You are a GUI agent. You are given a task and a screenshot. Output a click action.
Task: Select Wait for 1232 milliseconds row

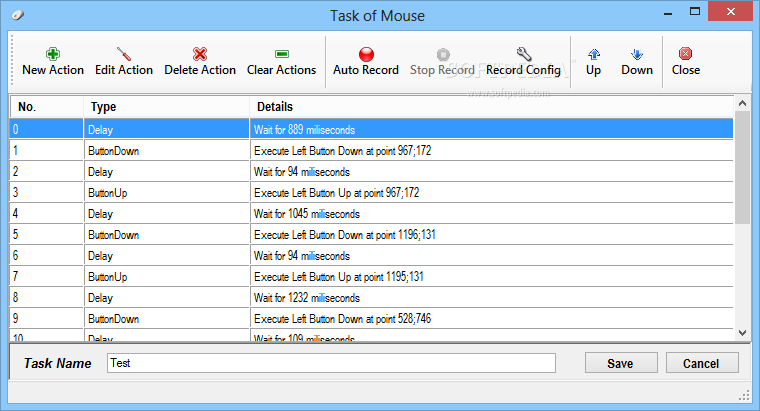[371, 298]
